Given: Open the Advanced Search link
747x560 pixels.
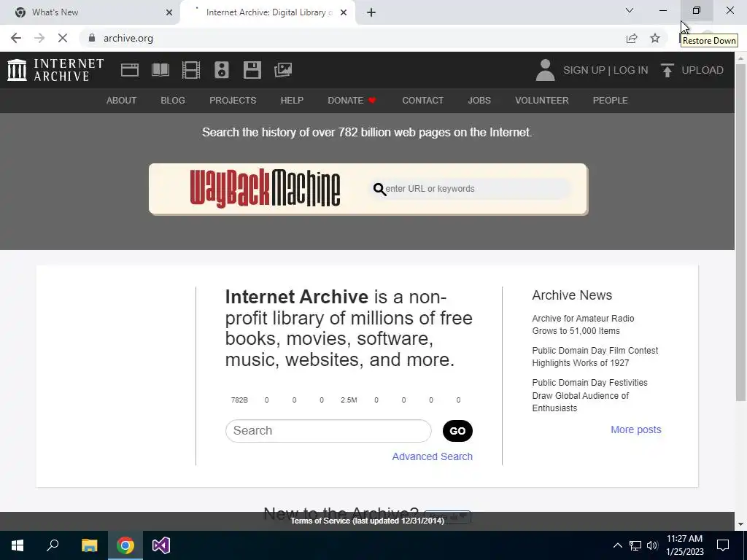Looking at the screenshot, I should coord(432,456).
